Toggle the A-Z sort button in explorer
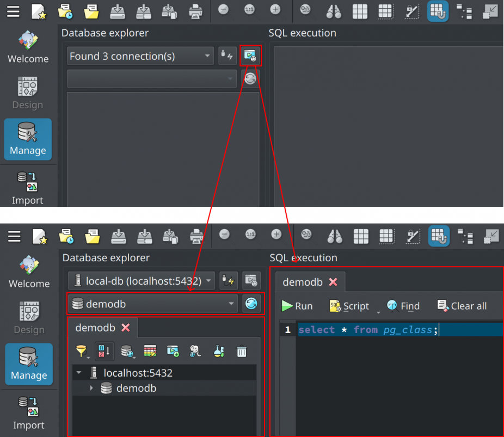Image resolution: width=504 pixels, height=437 pixels. coord(105,351)
